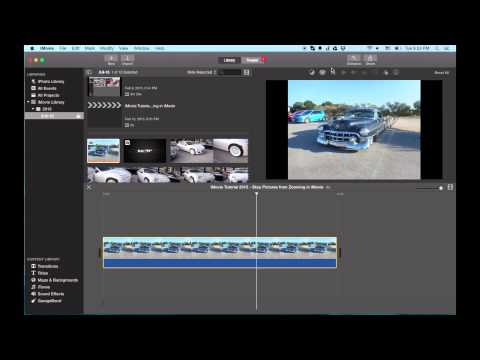Select the project thumbnail at top of browser
The width and height of the screenshot is (480, 360).
tap(104, 87)
